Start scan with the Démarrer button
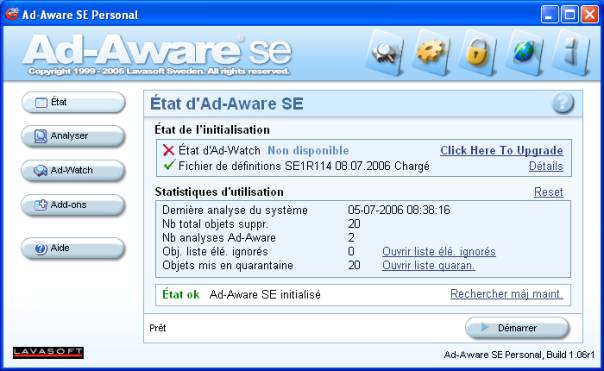Viewport: 604px width, 371px height. [x=517, y=328]
